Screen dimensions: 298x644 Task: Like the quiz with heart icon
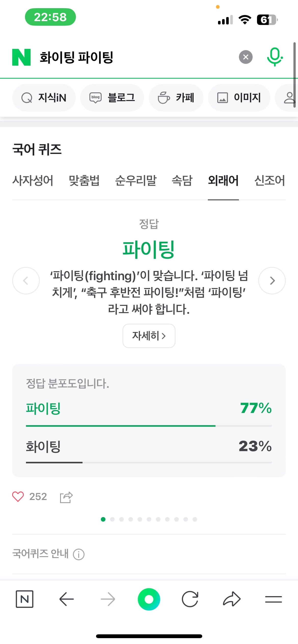pos(18,496)
